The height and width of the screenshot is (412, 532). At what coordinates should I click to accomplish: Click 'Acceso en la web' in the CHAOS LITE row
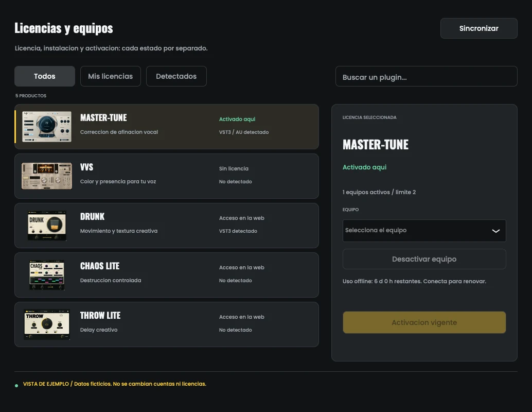click(x=242, y=267)
